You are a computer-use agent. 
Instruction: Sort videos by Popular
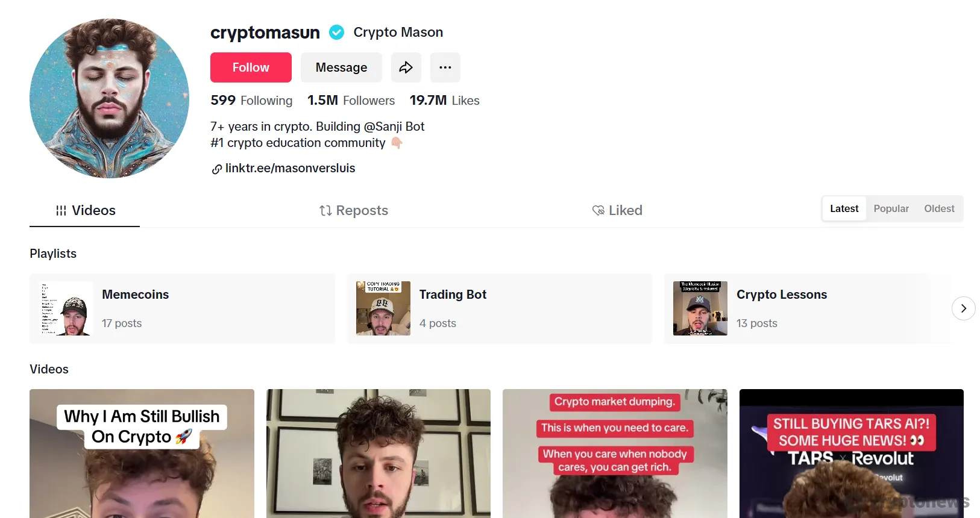(891, 208)
